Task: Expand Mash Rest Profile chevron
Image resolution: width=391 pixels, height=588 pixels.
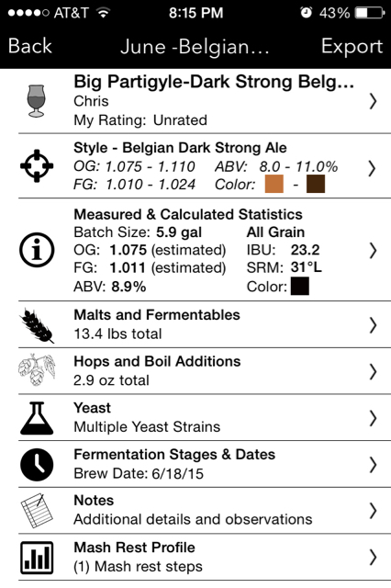Action: click(373, 558)
